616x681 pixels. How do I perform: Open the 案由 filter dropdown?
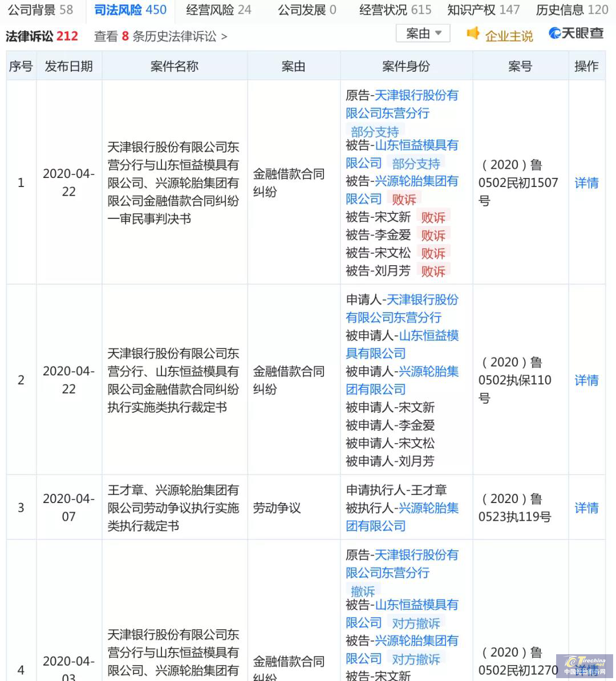423,34
